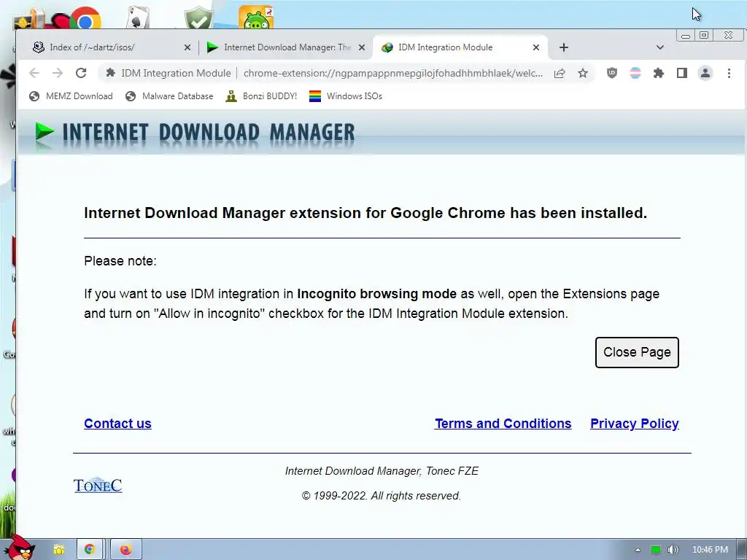The height and width of the screenshot is (560, 747).
Task: Click the Chrome taskbar button
Action: click(x=90, y=550)
